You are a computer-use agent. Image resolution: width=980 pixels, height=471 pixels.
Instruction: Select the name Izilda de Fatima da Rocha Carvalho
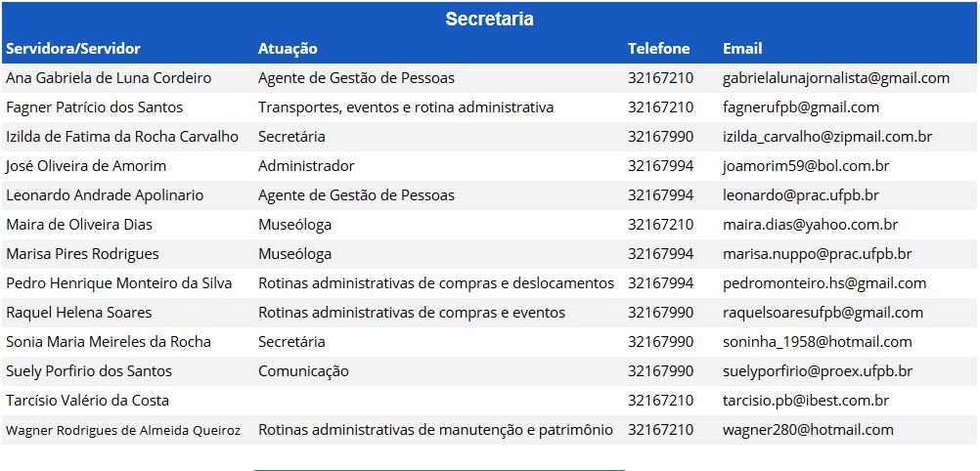point(121,137)
